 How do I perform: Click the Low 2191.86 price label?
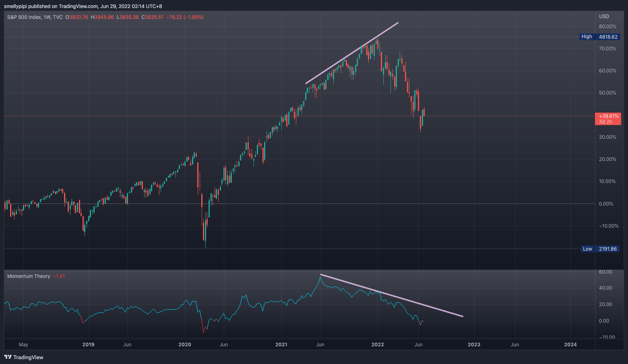[600, 249]
